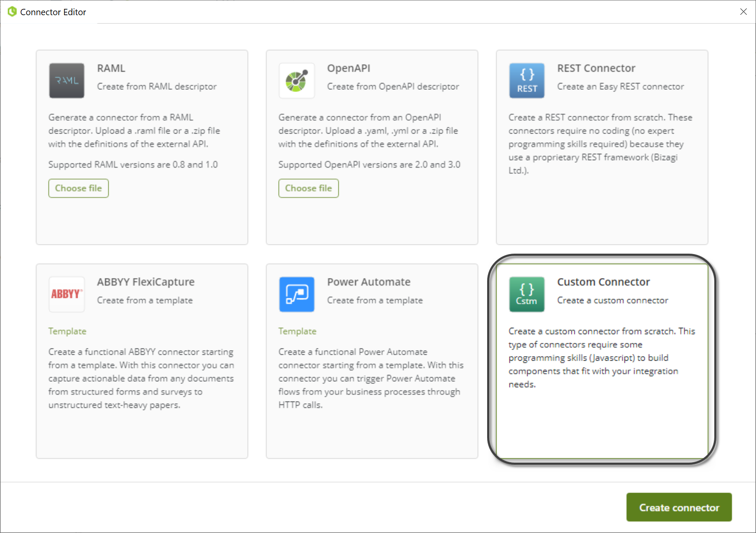
Task: Click the Connector Editor window title
Action: [53, 12]
